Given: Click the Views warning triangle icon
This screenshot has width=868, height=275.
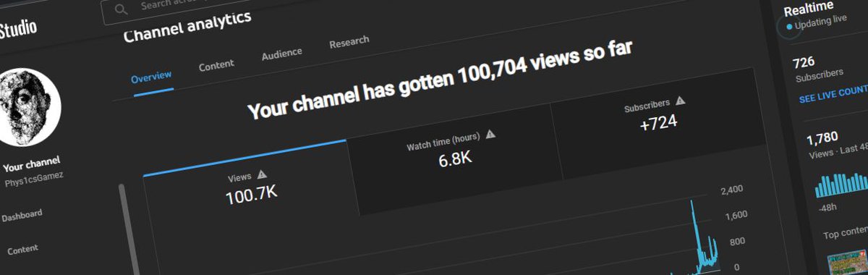Looking at the screenshot, I should point(262,174).
